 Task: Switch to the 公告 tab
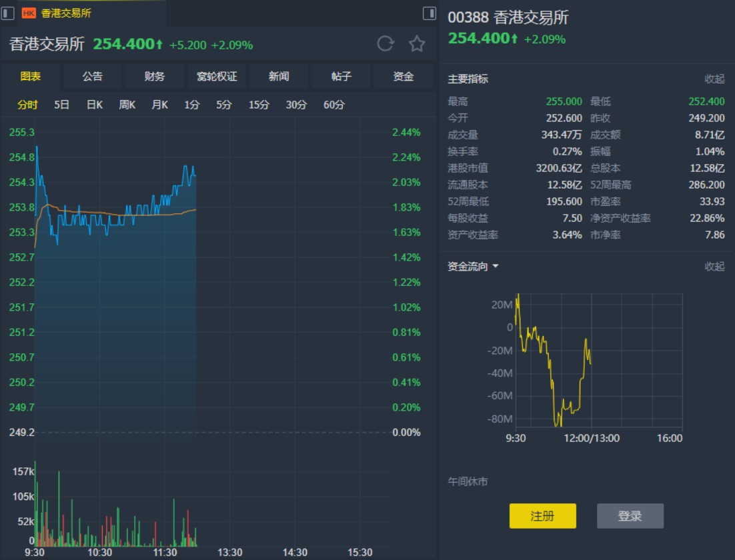tap(93, 77)
